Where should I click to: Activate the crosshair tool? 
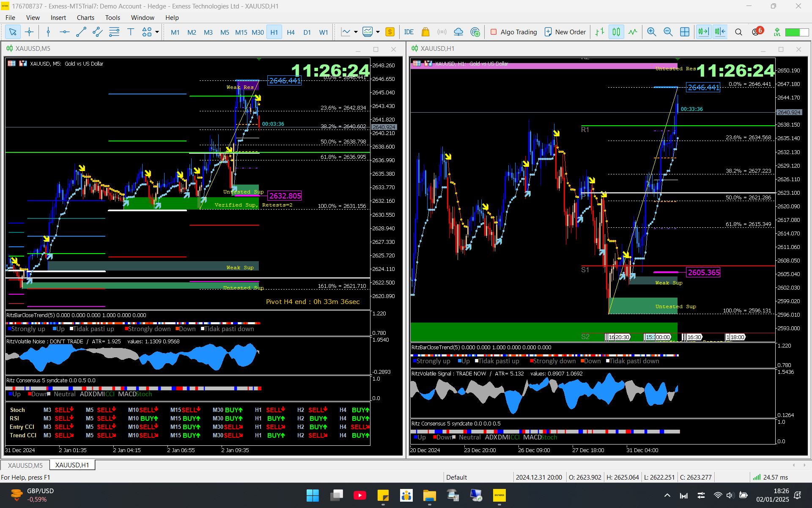[29, 32]
